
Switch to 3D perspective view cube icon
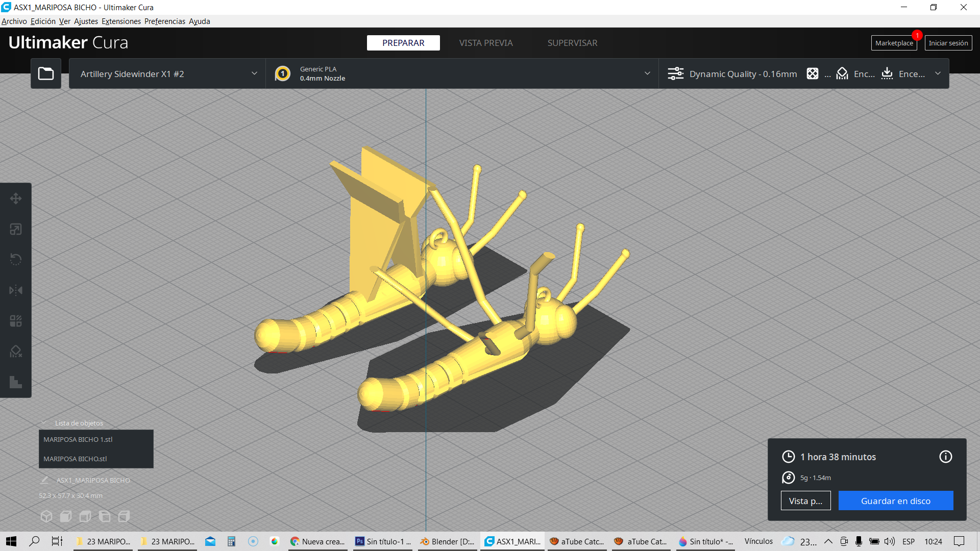[46, 516]
